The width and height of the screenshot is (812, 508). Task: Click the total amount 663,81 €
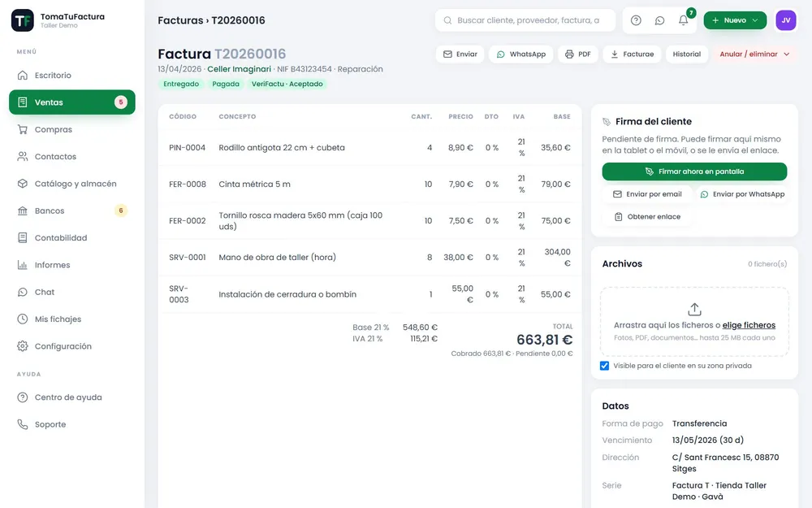(x=545, y=340)
